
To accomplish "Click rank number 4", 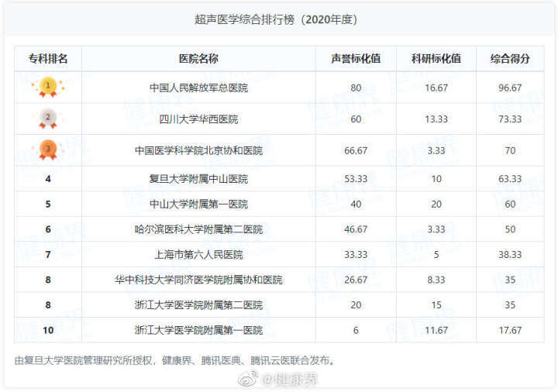I will pos(48,179).
